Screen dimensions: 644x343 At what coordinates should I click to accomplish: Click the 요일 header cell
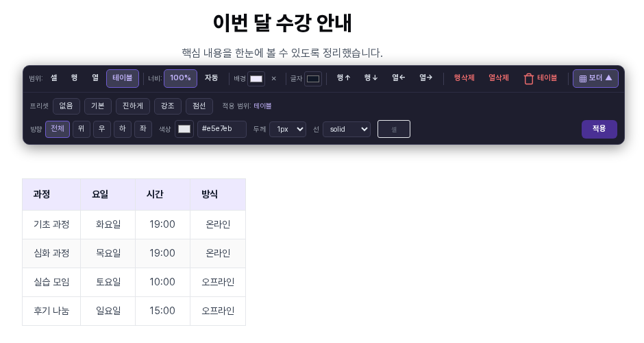pyautogui.click(x=108, y=195)
